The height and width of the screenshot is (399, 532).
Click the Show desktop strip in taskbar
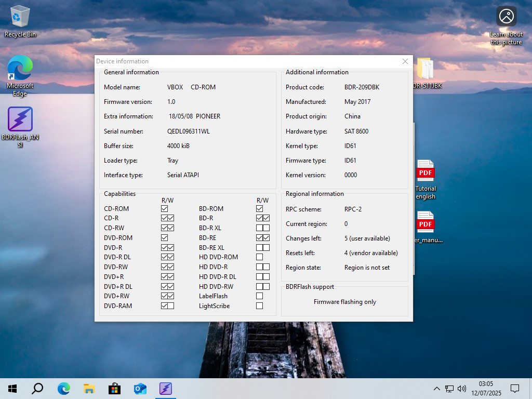530,389
